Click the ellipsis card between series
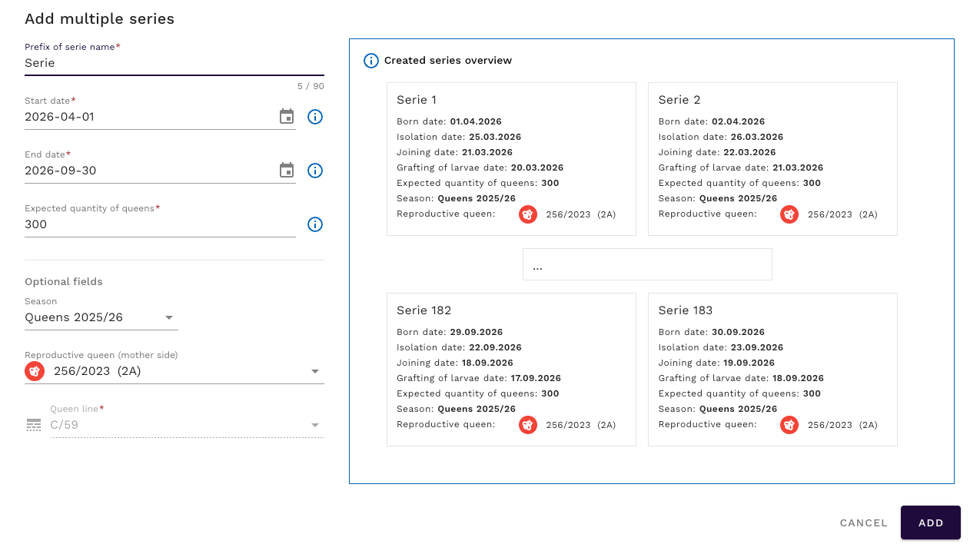980x554 pixels. (647, 264)
